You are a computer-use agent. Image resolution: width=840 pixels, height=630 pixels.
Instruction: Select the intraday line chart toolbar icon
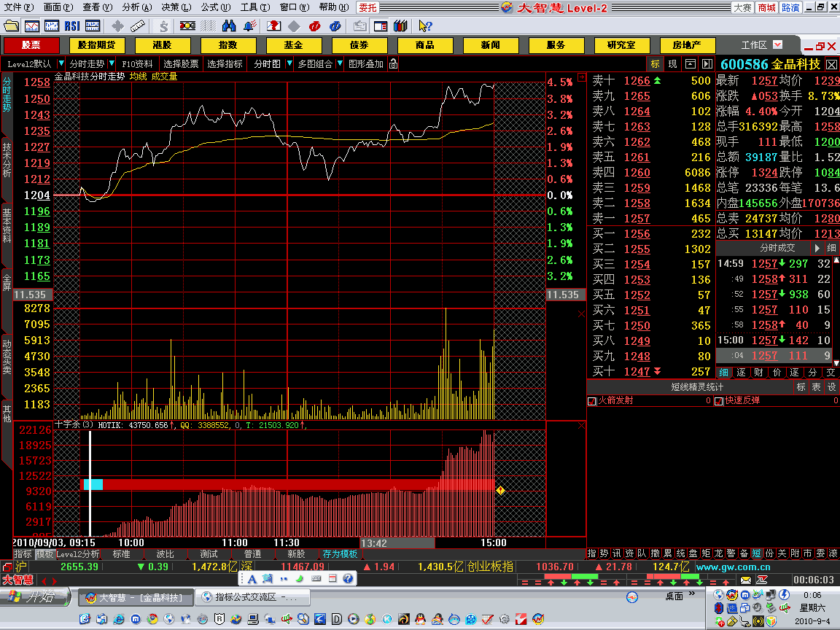click(x=31, y=26)
